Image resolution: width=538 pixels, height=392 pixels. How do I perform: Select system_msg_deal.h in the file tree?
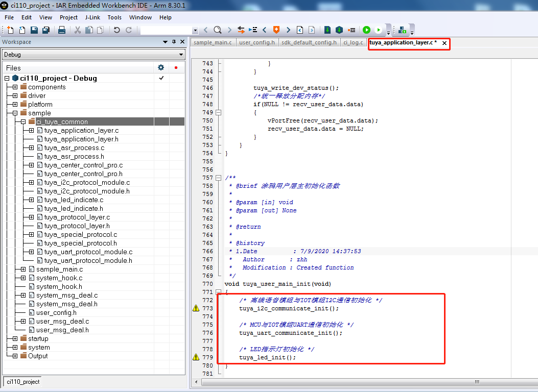pyautogui.click(x=67, y=304)
